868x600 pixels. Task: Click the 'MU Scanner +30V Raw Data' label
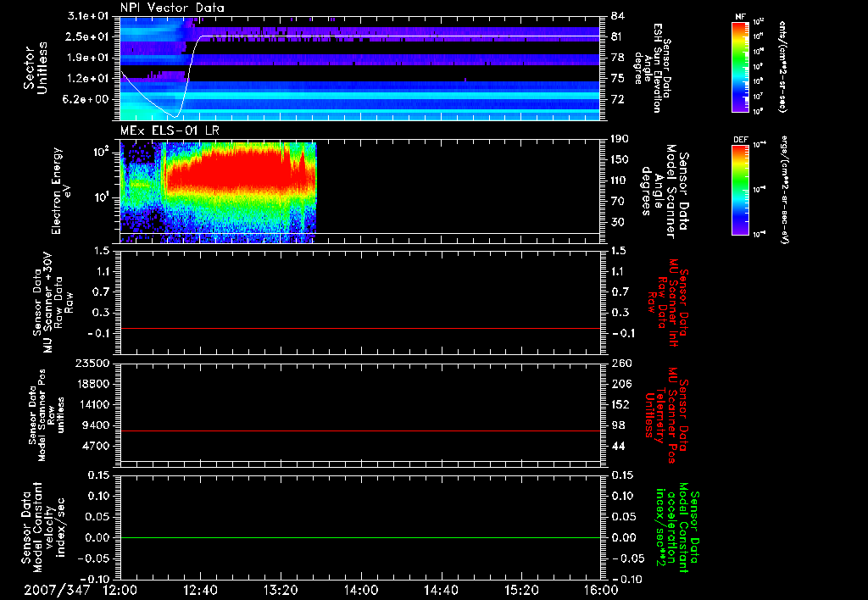(53, 303)
